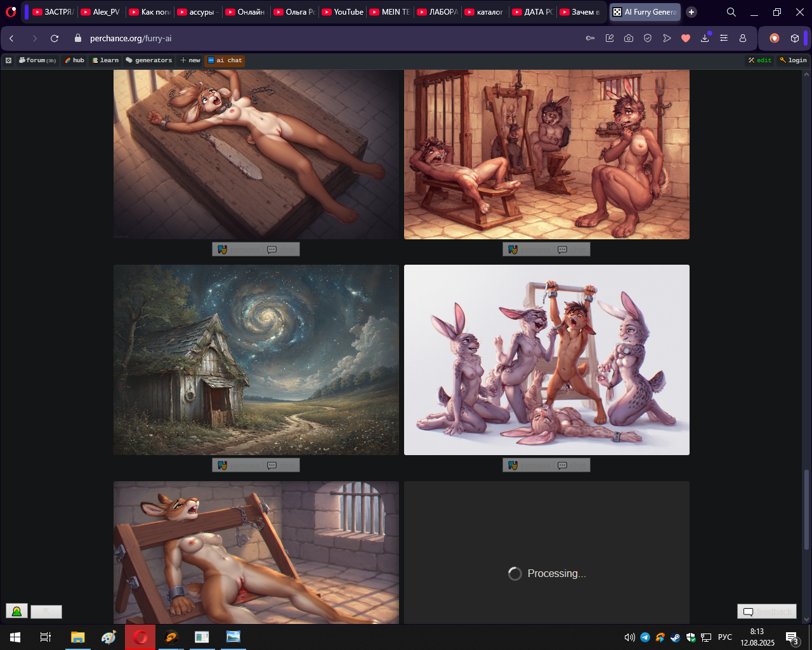This screenshot has width=812, height=650.
Task: Switch input language via РУС indicator
Action: coord(725,637)
